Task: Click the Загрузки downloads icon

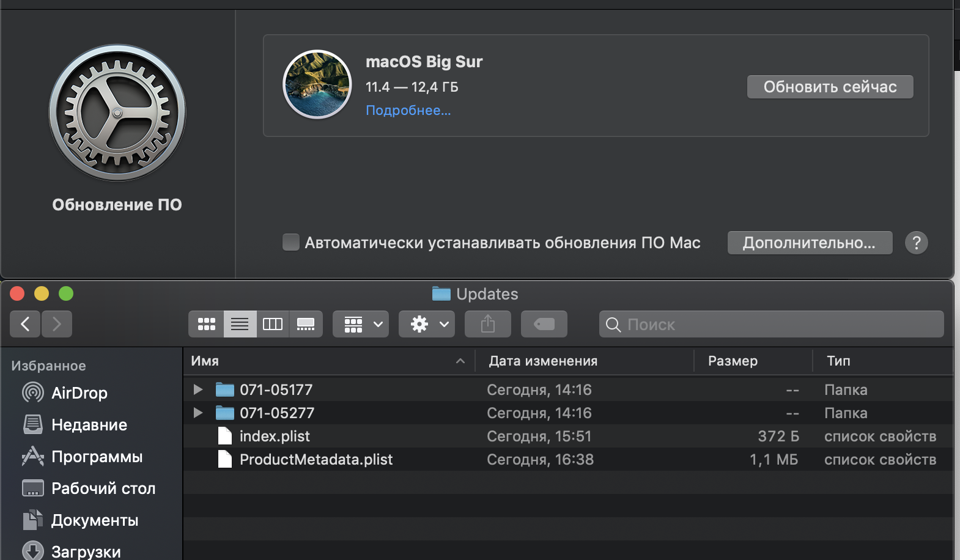Action: tap(33, 550)
